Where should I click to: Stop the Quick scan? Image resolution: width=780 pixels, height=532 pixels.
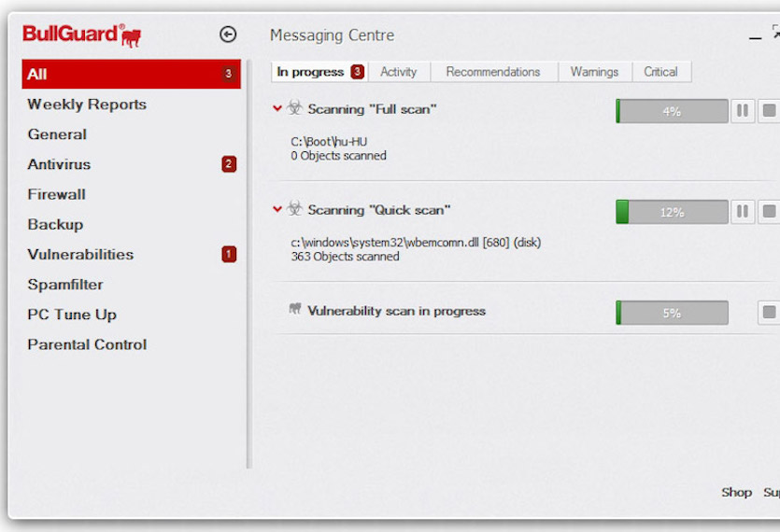click(x=769, y=212)
